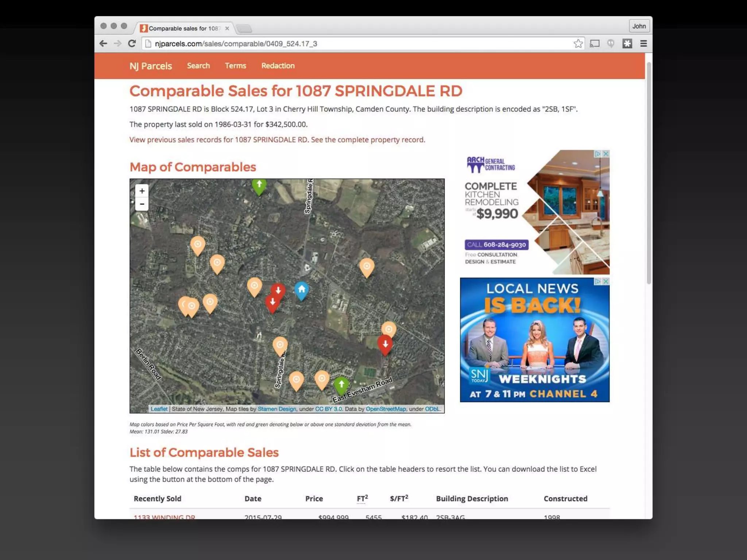Click the map zoom in plus button
The height and width of the screenshot is (560, 747).
coord(142,191)
